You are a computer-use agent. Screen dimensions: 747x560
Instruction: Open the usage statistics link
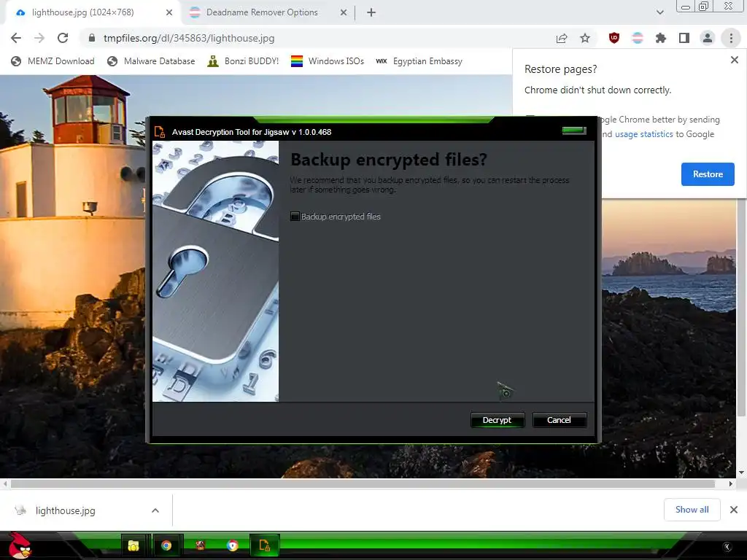643,134
